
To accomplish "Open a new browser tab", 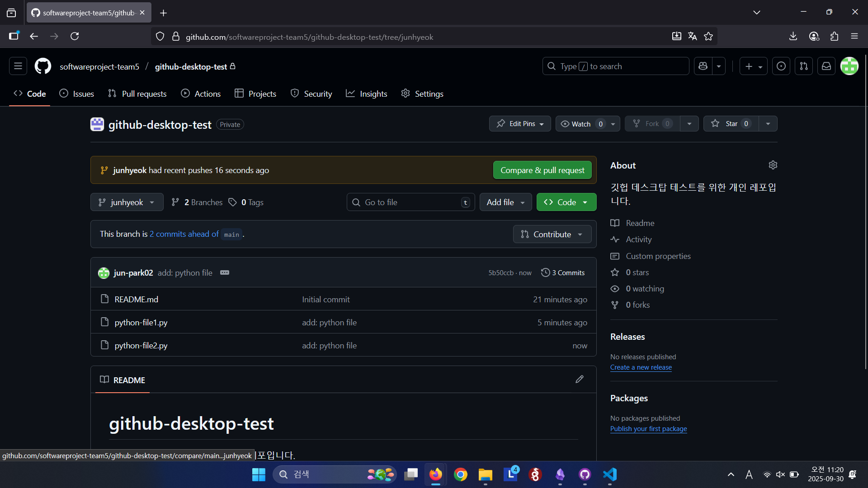I will 164,13.
